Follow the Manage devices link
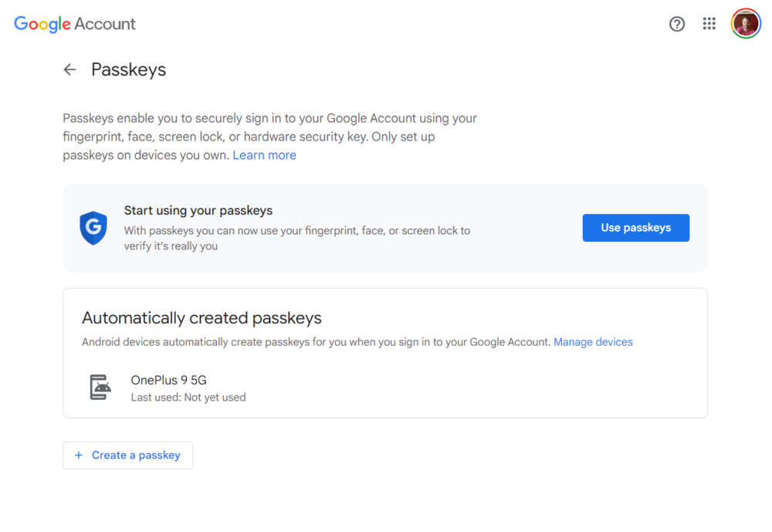This screenshot has height=532, width=772. tap(593, 341)
